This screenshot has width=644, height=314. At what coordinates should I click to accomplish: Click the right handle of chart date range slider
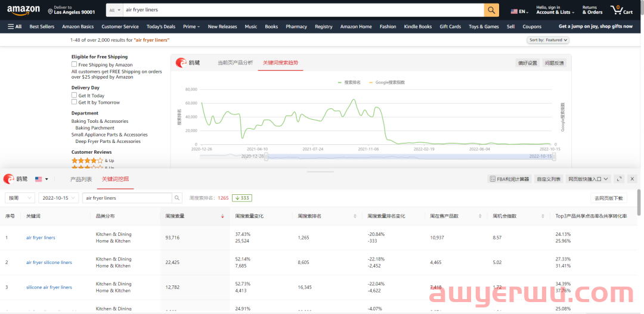[555, 157]
